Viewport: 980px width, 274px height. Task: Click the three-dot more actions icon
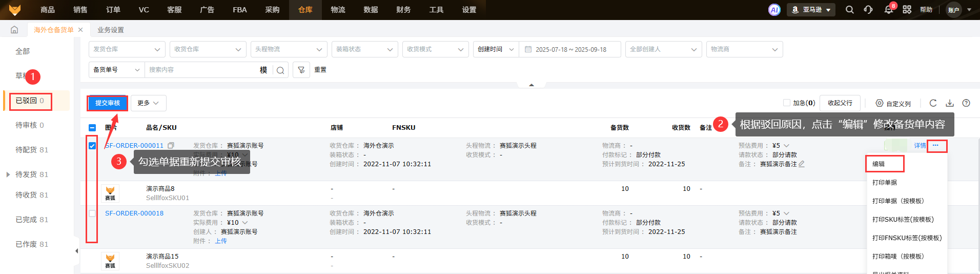935,146
